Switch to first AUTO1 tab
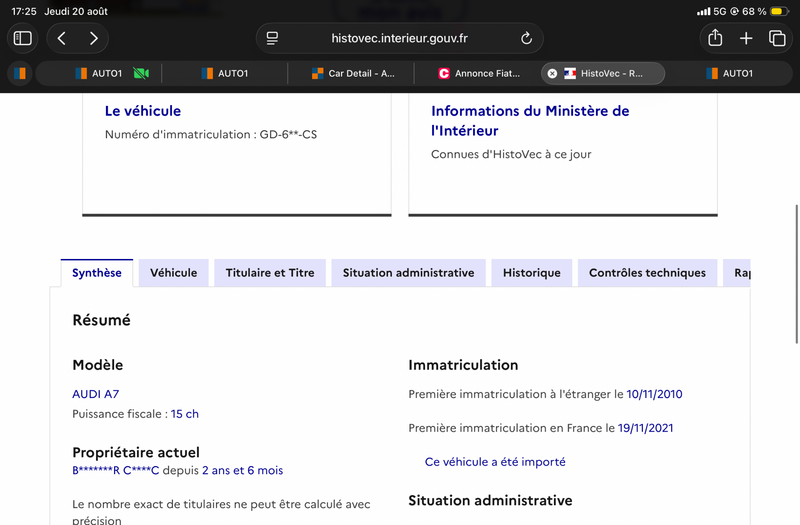 (99, 73)
